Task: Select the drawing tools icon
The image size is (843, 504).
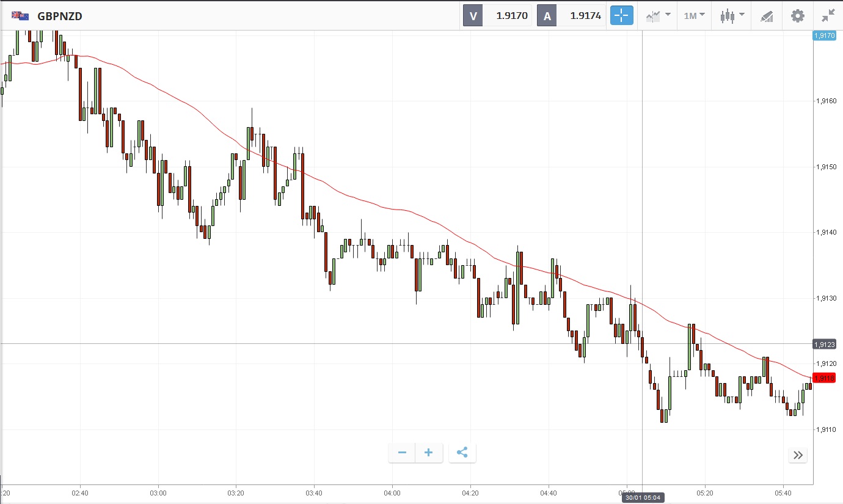Action: pos(767,16)
